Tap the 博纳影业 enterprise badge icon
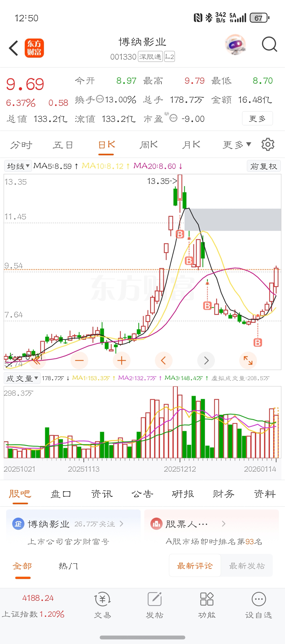 [x=18, y=524]
